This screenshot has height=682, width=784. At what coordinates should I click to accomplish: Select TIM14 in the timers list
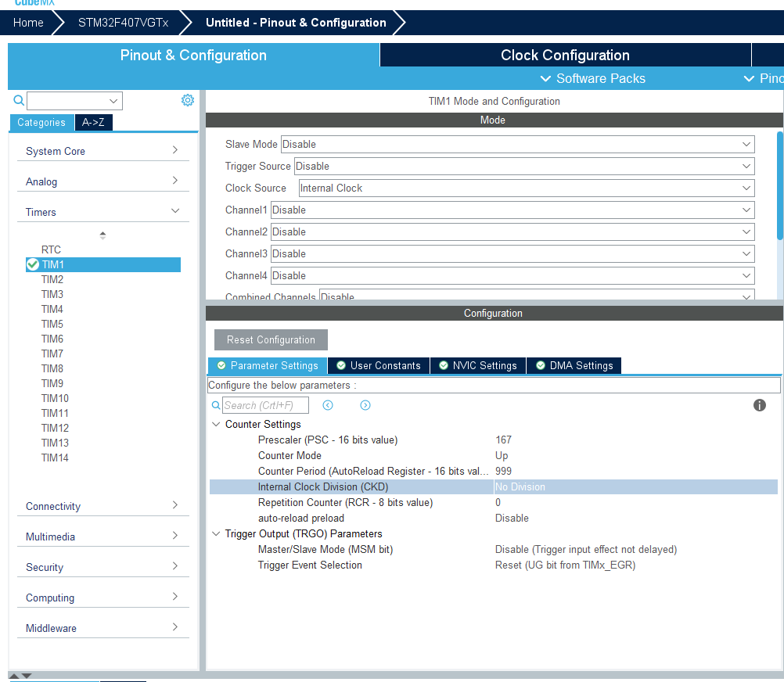(55, 458)
